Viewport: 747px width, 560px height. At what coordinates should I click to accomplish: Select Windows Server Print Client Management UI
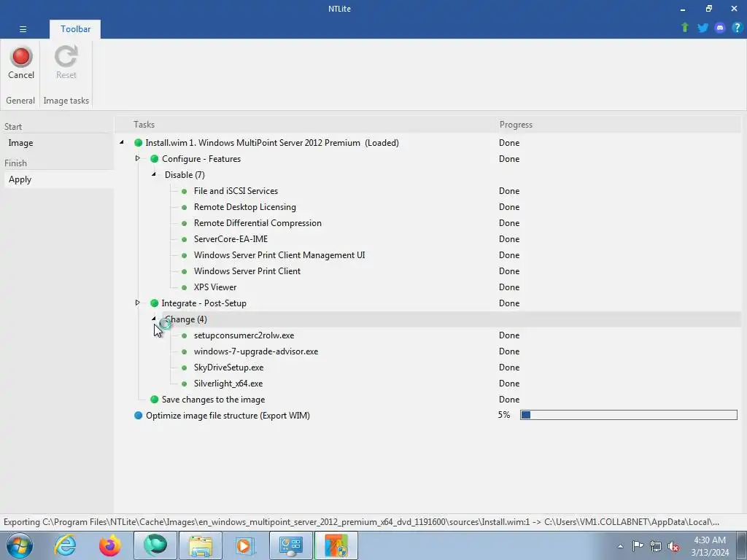(x=279, y=255)
